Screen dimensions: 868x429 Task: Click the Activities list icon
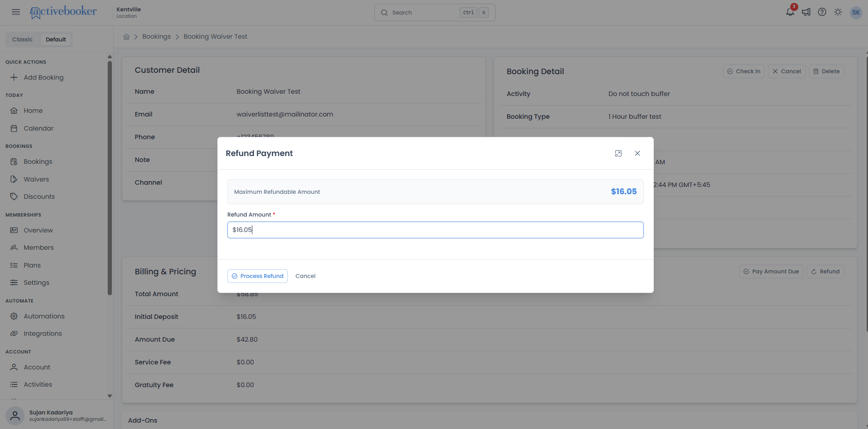14,384
